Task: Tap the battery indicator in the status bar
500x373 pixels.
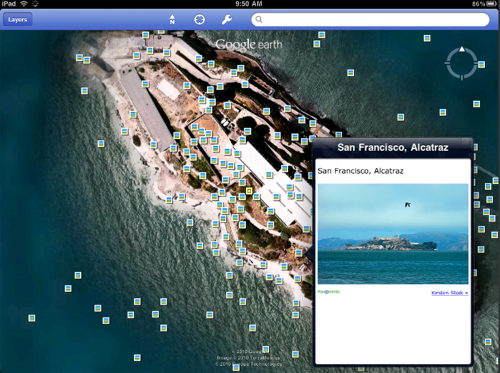Action: coord(492,4)
